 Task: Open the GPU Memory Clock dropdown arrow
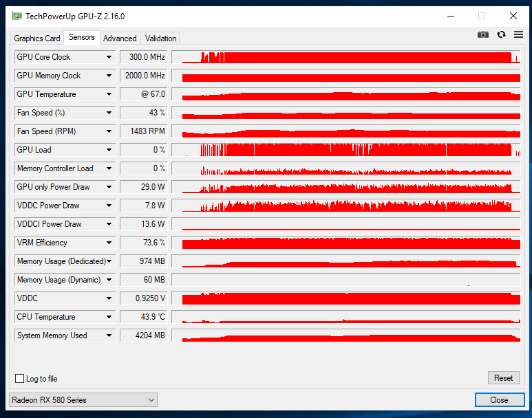point(109,76)
